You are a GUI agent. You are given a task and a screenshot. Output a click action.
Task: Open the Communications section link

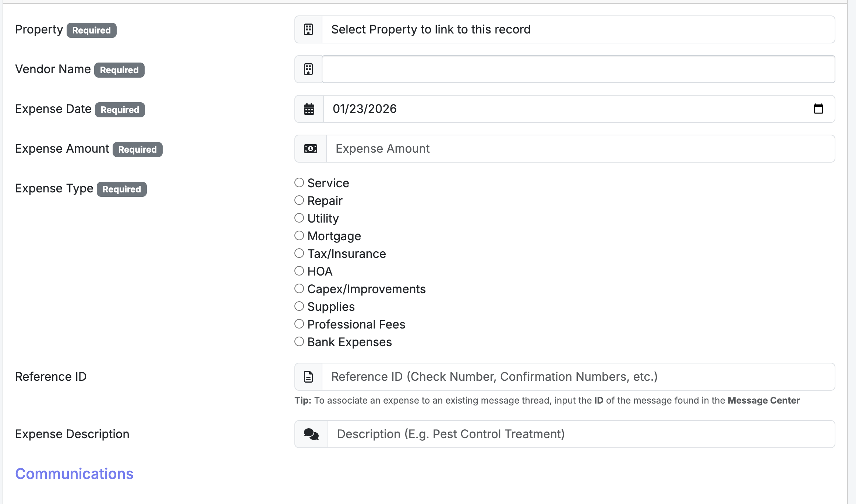pyautogui.click(x=74, y=474)
